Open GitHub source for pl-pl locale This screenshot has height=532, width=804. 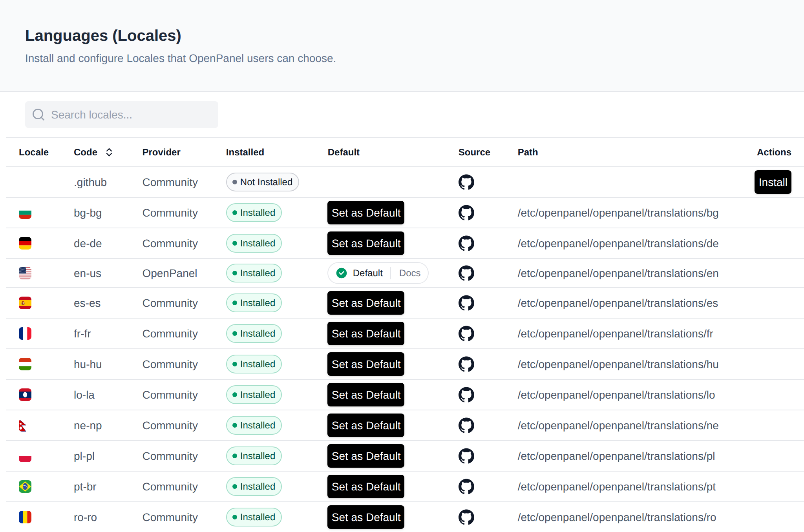point(466,456)
